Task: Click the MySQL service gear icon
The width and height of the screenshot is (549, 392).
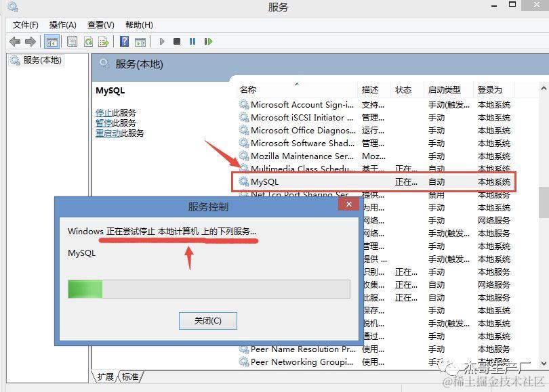Action: click(244, 181)
